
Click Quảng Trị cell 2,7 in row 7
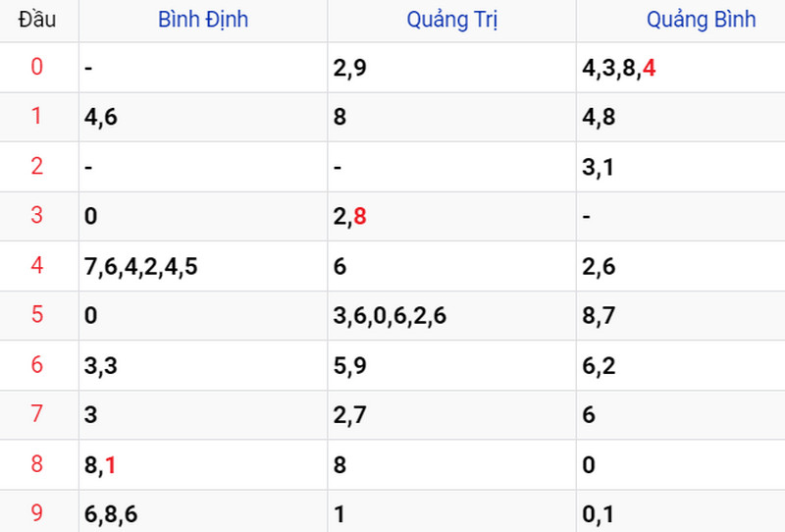(x=350, y=415)
